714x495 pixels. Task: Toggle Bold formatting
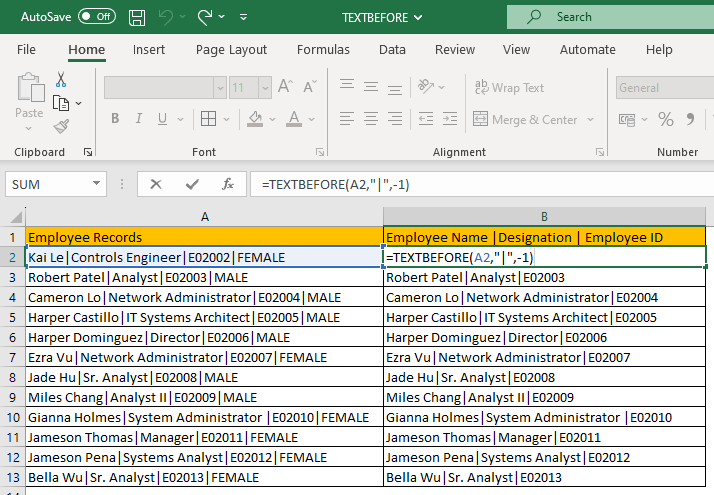(x=115, y=119)
